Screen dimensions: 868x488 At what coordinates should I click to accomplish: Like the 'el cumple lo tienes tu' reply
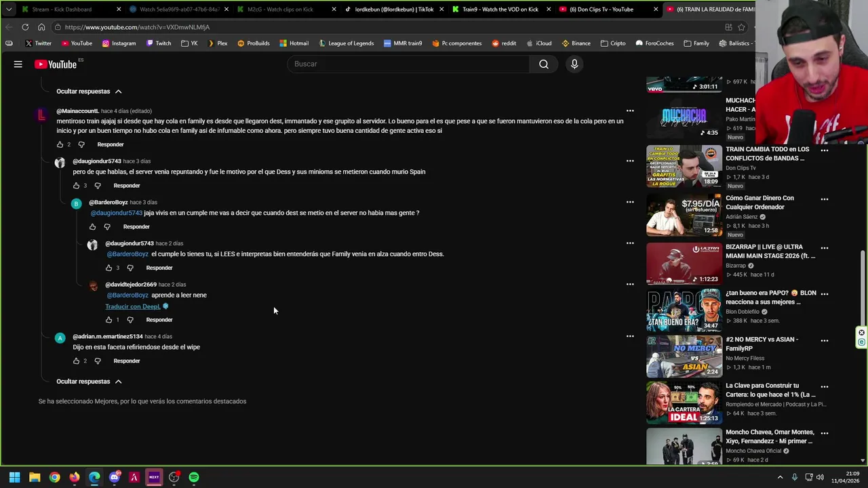[x=108, y=268]
